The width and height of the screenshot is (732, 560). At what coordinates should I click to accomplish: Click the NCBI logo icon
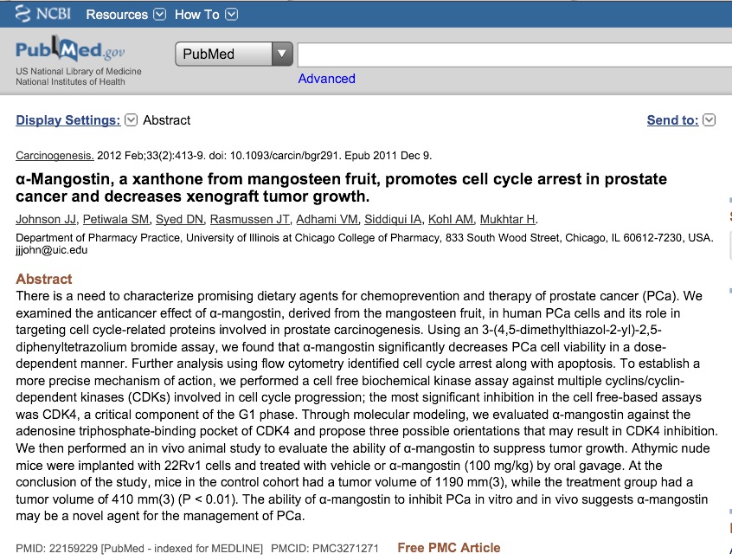(x=26, y=14)
